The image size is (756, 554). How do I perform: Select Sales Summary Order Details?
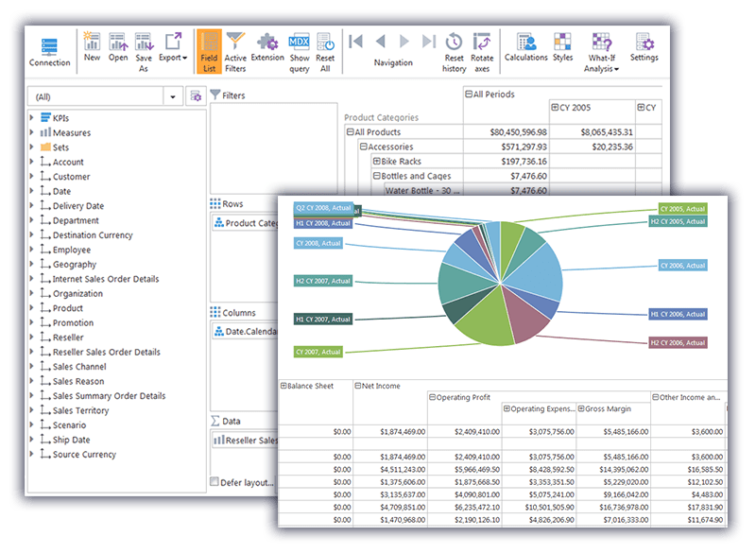109,396
